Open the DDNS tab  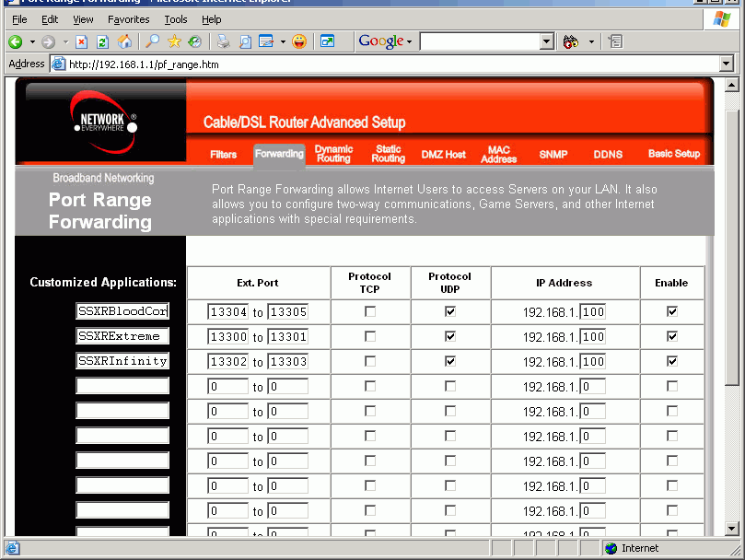pos(608,155)
